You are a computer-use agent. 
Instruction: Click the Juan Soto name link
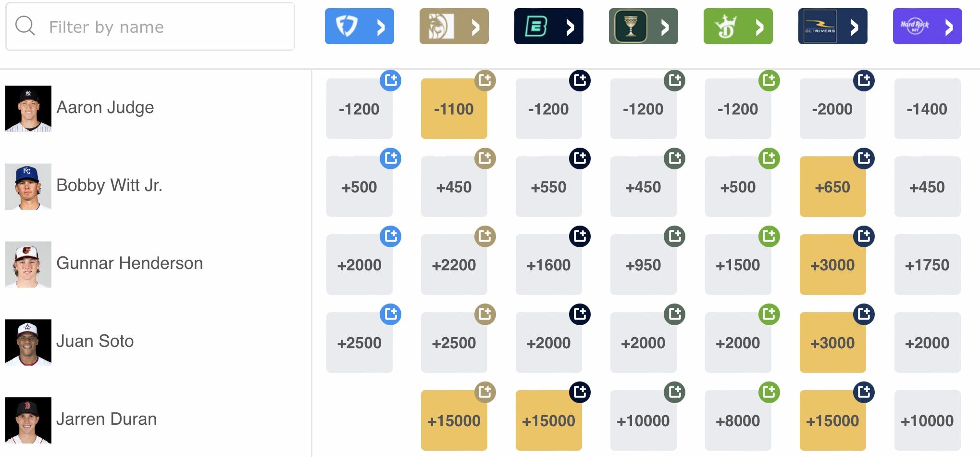click(x=95, y=342)
